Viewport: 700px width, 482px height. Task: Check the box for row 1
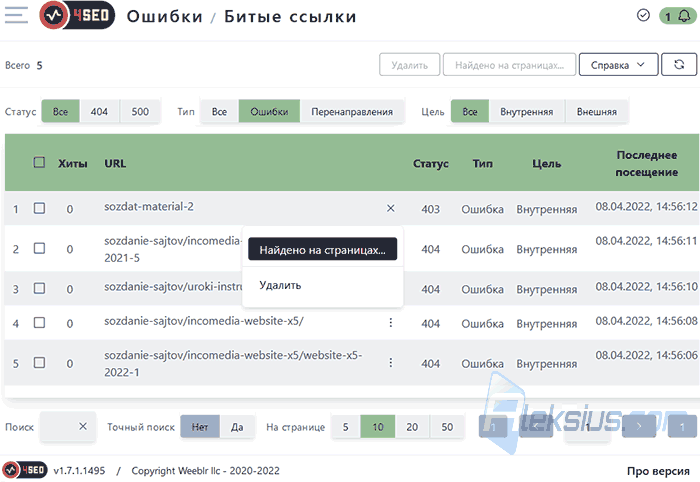click(39, 208)
